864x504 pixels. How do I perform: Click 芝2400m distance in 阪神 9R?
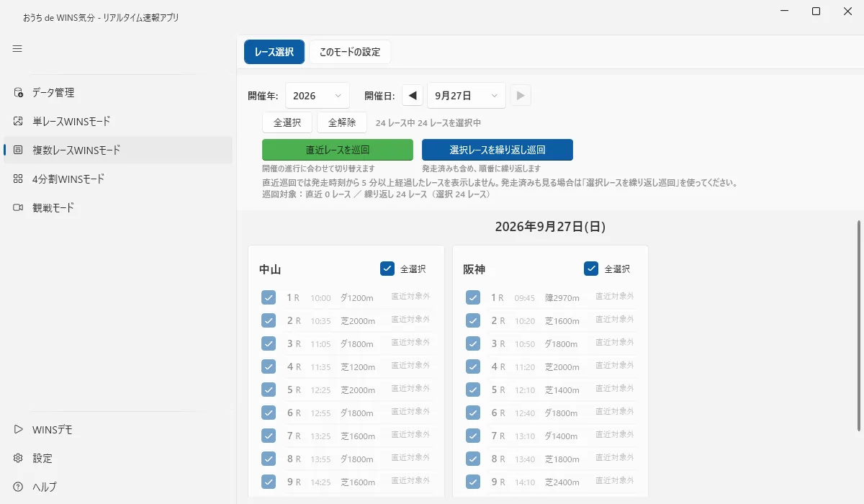(x=562, y=482)
